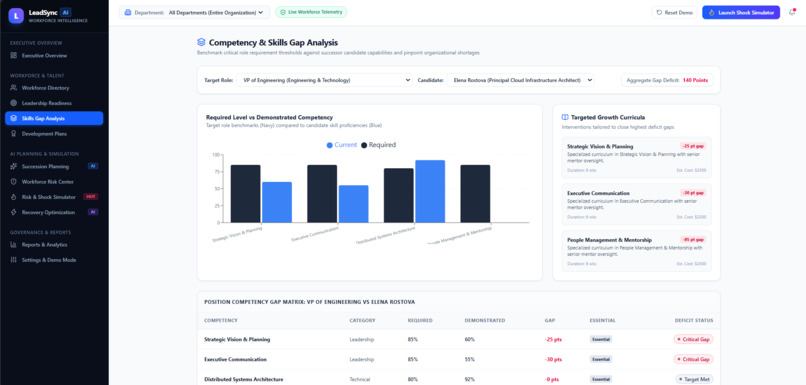Image resolution: width=806 pixels, height=385 pixels.
Task: Click the Leadership Readiness icon
Action: click(13, 103)
